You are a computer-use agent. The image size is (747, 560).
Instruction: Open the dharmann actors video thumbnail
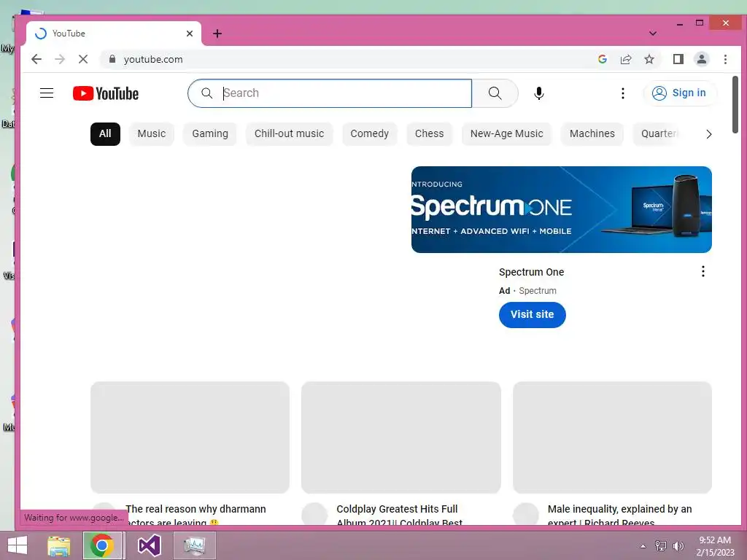pyautogui.click(x=190, y=437)
